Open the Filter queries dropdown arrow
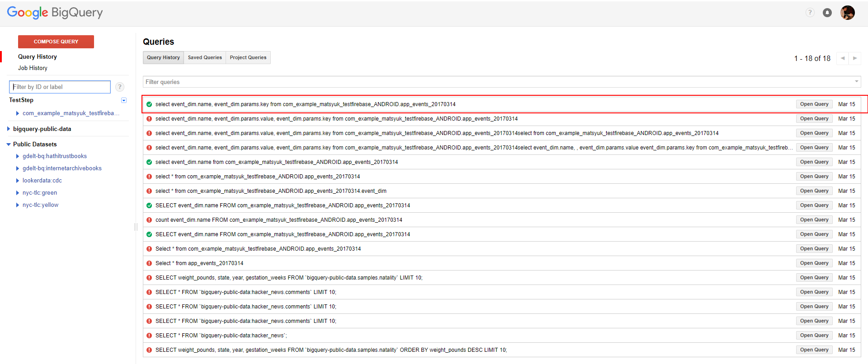This screenshot has width=868, height=364. pyautogui.click(x=856, y=82)
